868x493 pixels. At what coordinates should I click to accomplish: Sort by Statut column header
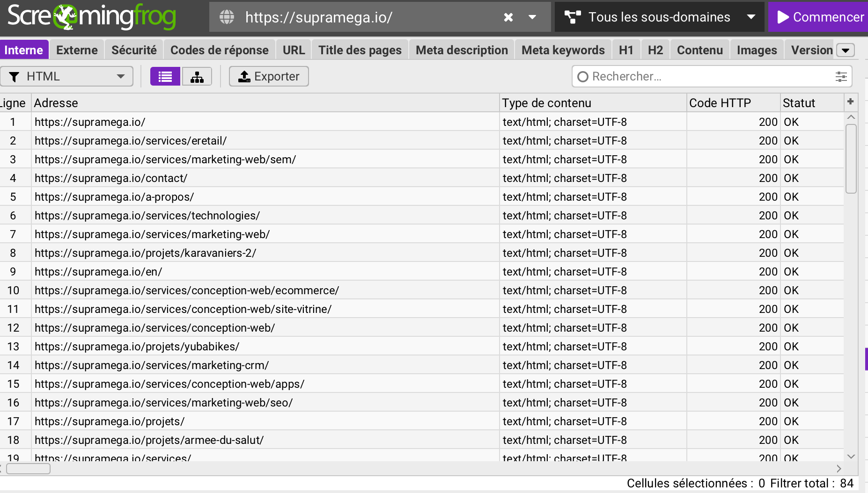tap(811, 103)
